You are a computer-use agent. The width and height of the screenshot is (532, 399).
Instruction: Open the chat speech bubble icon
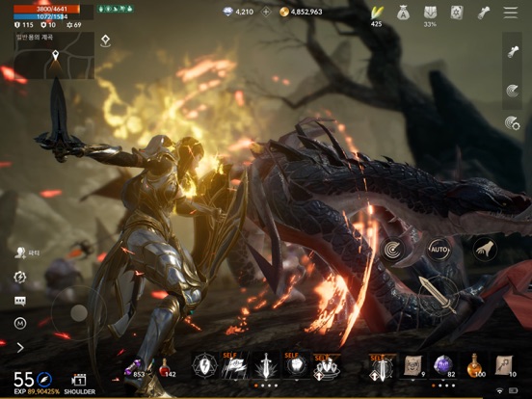pyautogui.click(x=20, y=301)
